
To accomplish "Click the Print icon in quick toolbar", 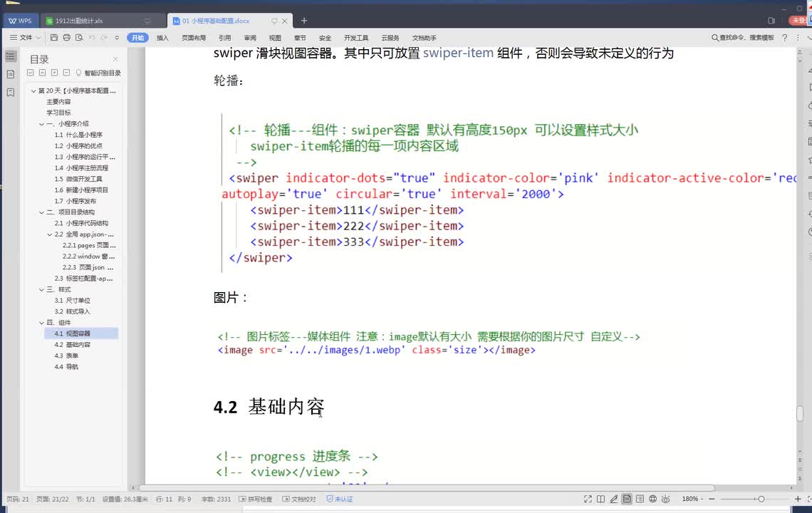I will (66, 37).
